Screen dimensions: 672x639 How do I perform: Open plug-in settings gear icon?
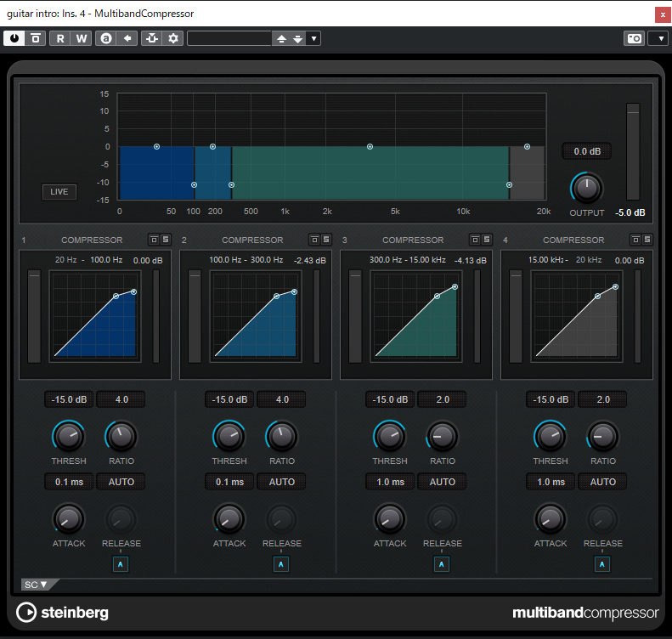tap(173, 38)
